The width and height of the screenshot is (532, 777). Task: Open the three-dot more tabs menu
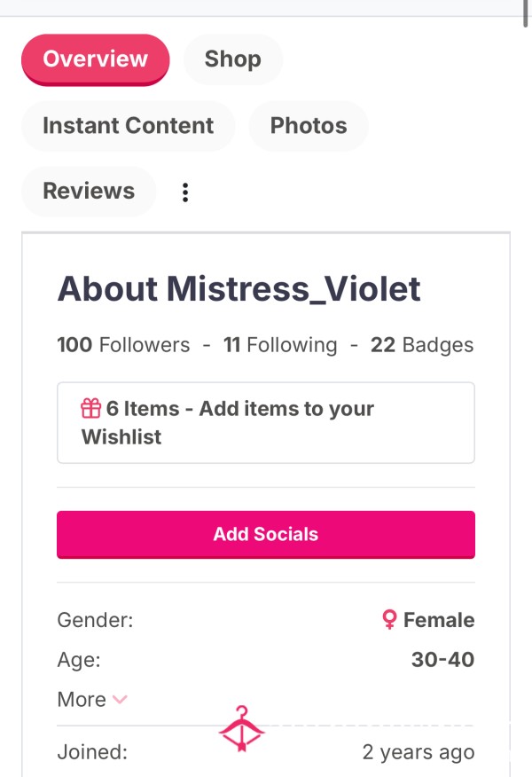coord(185,192)
